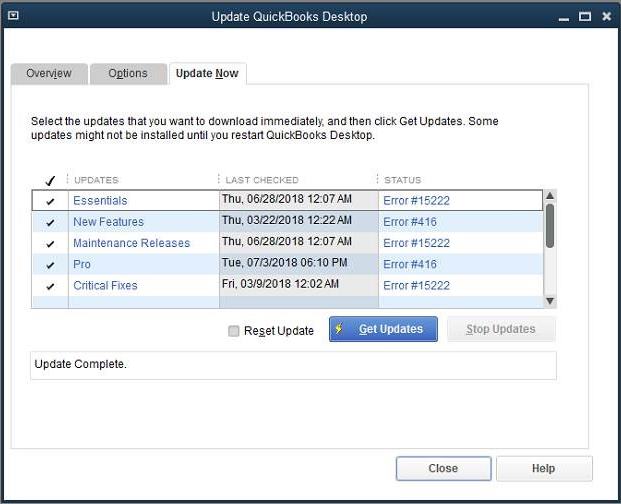Click the lightning bolt icon on Get Updates
This screenshot has width=621, height=504.
coord(339,329)
